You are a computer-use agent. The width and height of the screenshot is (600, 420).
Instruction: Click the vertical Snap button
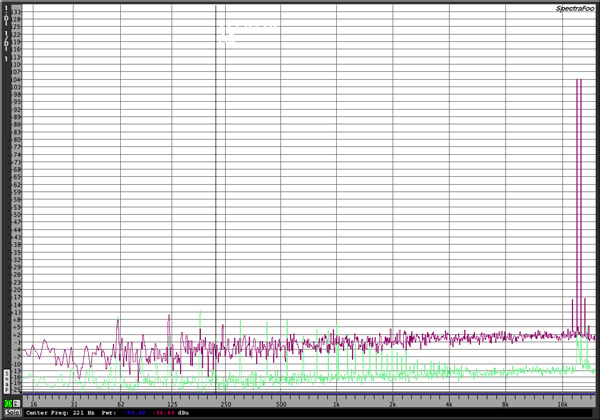[x=7, y=381]
